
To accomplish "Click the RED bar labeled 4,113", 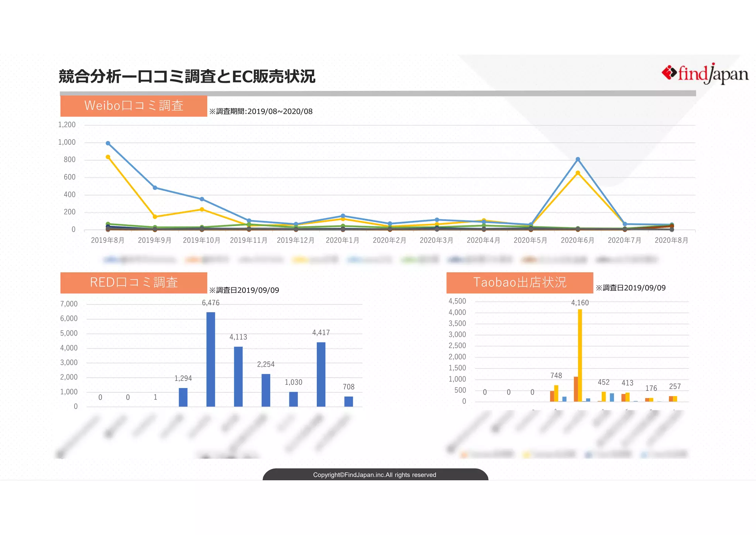I will (x=238, y=376).
